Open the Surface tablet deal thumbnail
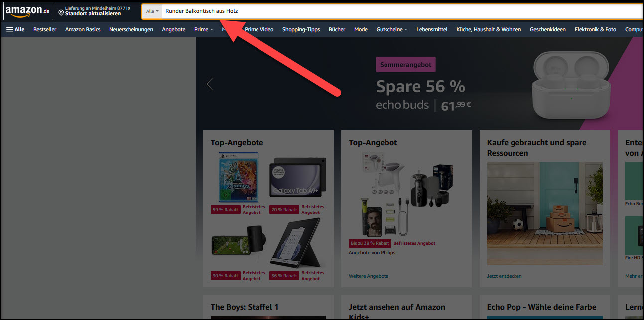Image resolution: width=644 pixels, height=320 pixels. coord(298,244)
